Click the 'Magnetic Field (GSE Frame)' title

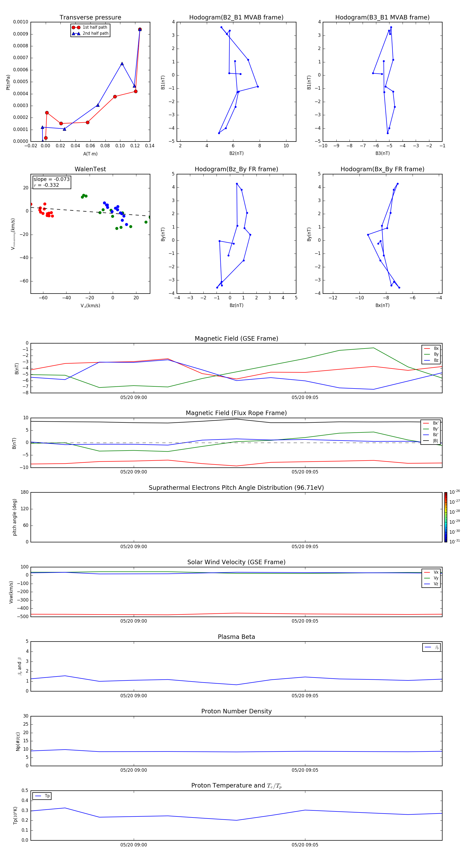pos(236,339)
